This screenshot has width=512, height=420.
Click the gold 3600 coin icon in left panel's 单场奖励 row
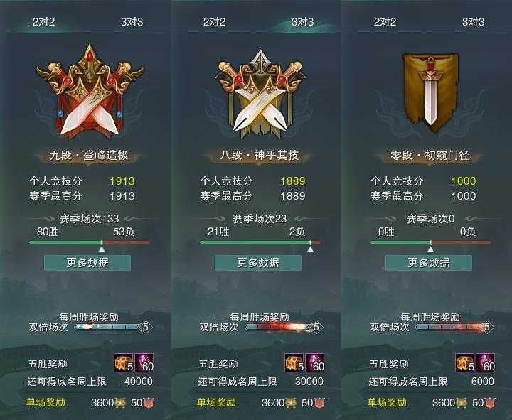click(120, 403)
